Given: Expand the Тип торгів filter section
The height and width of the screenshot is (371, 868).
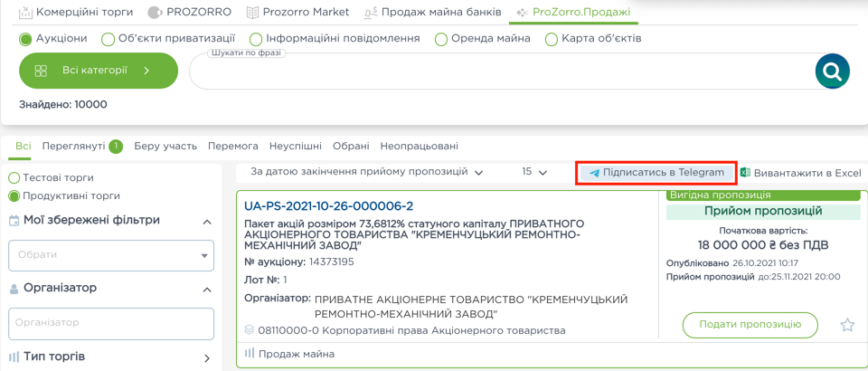Looking at the screenshot, I should [207, 357].
